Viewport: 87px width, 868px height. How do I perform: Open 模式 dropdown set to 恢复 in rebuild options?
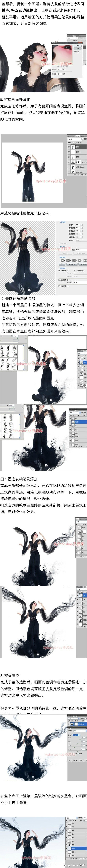pyautogui.click(x=81, y=250)
